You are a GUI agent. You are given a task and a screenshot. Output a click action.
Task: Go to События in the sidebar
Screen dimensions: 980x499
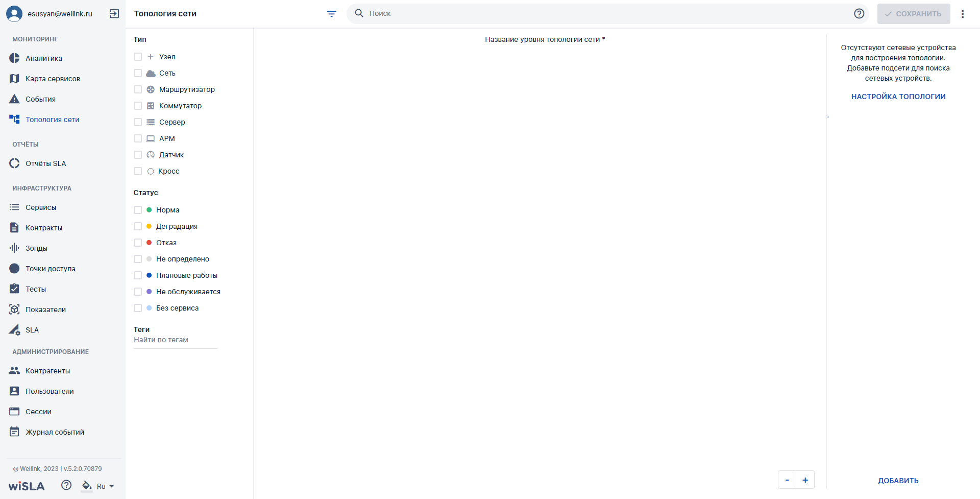click(x=41, y=99)
